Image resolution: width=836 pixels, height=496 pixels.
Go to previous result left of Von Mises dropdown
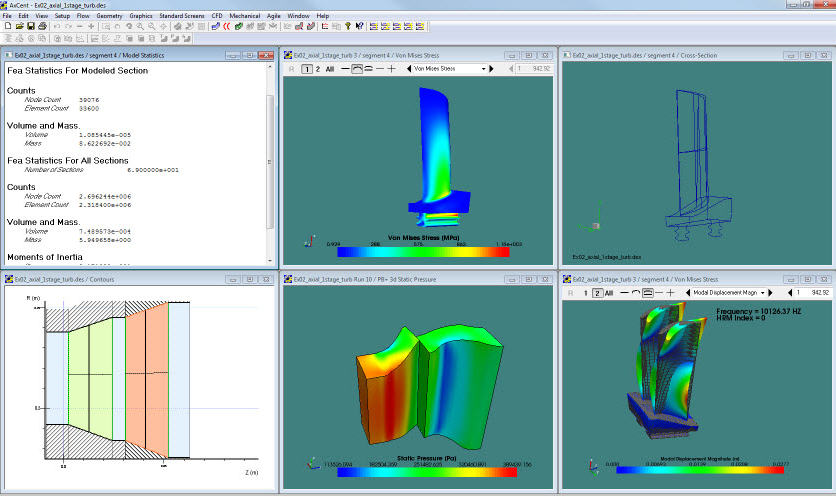pyautogui.click(x=409, y=69)
